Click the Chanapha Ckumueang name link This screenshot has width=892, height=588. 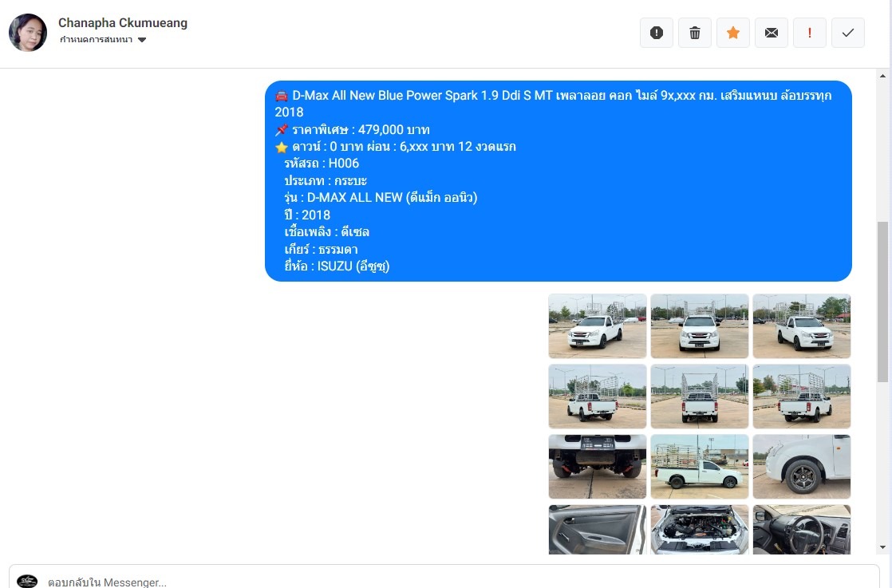click(x=123, y=23)
